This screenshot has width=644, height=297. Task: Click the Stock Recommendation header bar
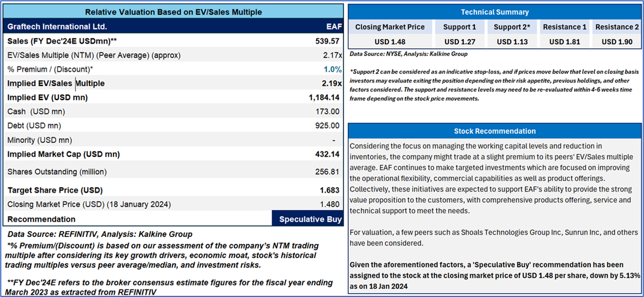point(494,131)
